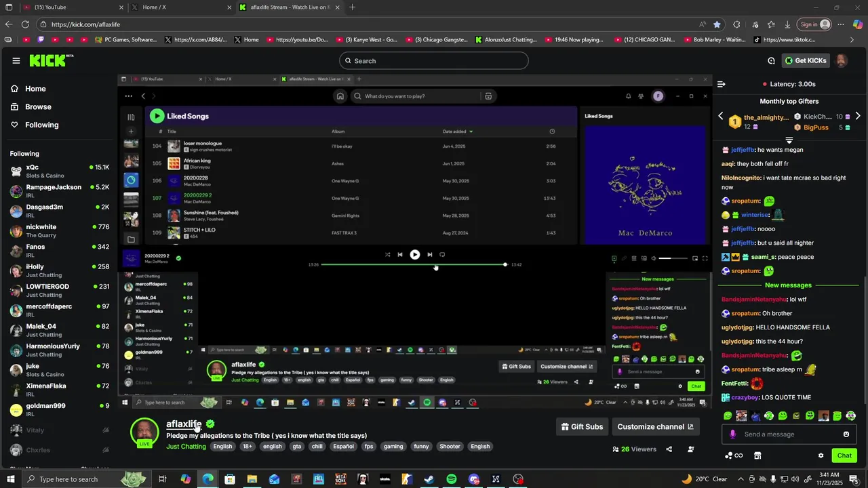Click the New messages divider in chat

788,285
